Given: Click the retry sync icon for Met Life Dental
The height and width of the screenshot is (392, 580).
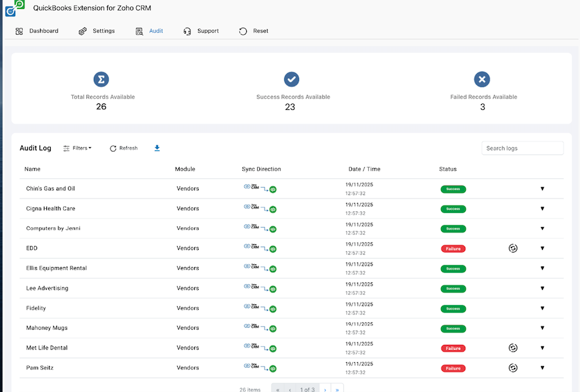Looking at the screenshot, I should (x=513, y=348).
